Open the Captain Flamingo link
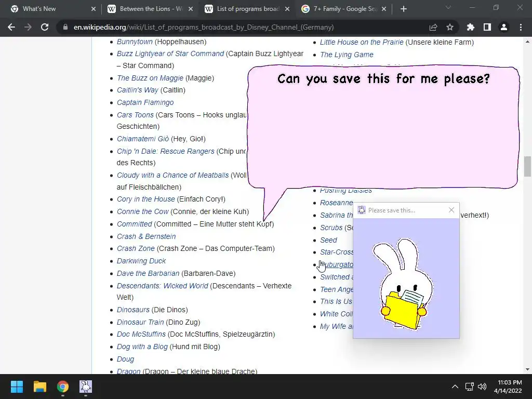Image resolution: width=532 pixels, height=399 pixels. (x=145, y=102)
